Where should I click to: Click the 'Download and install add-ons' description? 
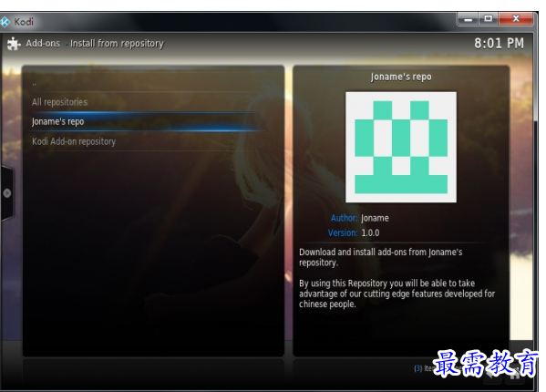pos(381,257)
